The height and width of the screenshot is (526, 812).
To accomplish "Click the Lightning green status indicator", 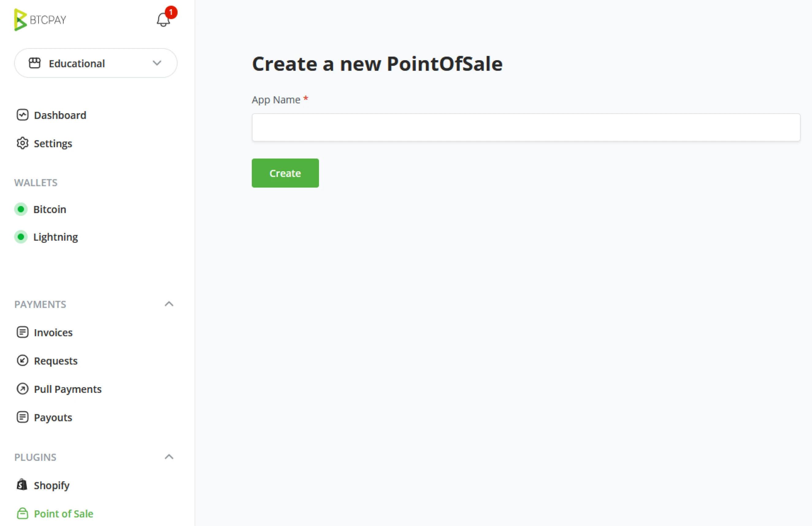I will coord(21,237).
